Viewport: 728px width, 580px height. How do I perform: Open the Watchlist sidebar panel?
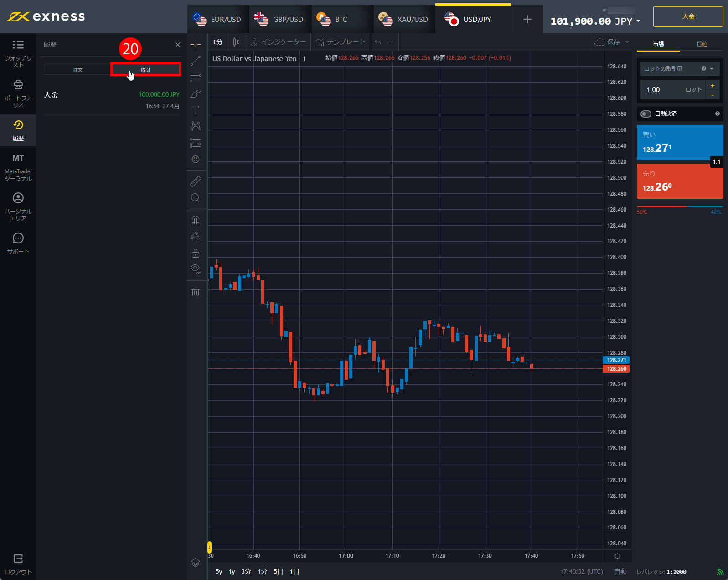pyautogui.click(x=18, y=53)
